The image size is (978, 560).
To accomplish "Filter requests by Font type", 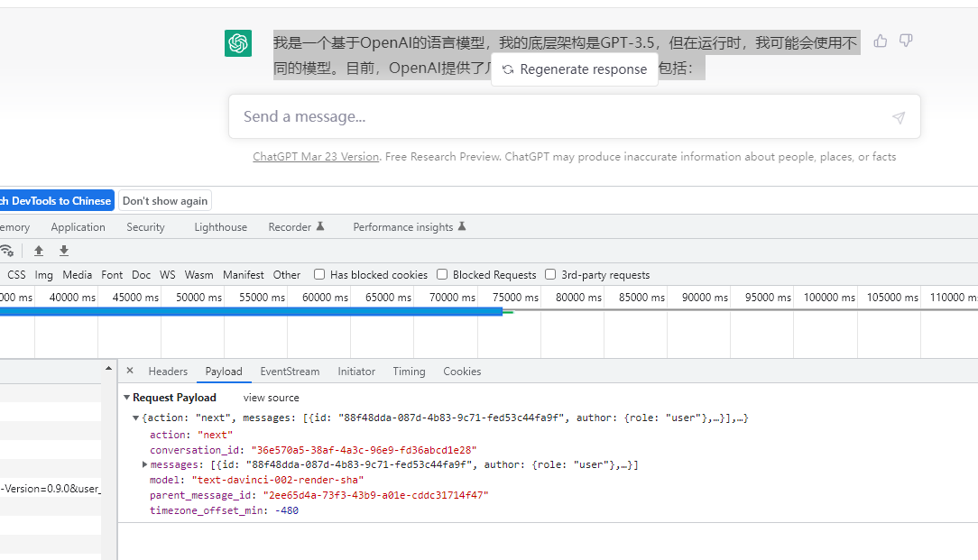I will [112, 275].
